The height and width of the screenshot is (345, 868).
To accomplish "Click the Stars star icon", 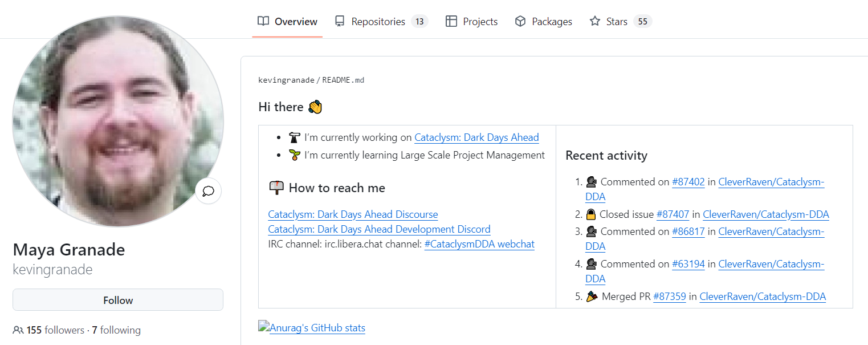I will click(x=594, y=21).
